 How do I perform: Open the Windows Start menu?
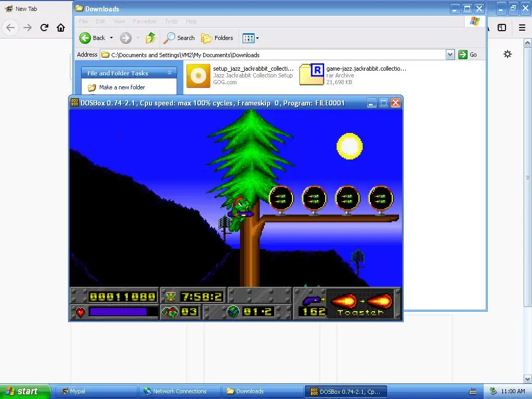(x=25, y=391)
